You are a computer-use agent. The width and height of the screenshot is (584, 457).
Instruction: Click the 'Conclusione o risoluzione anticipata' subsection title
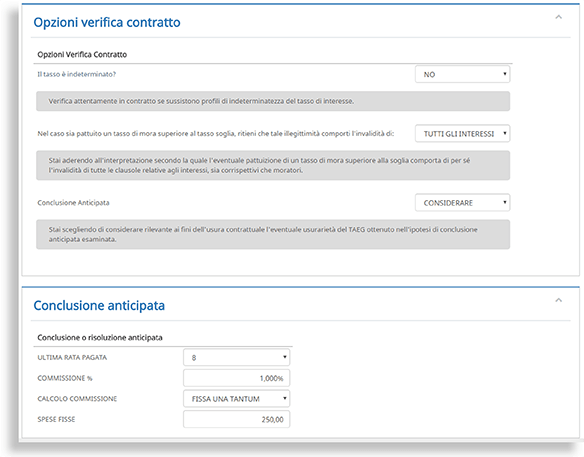pos(100,337)
